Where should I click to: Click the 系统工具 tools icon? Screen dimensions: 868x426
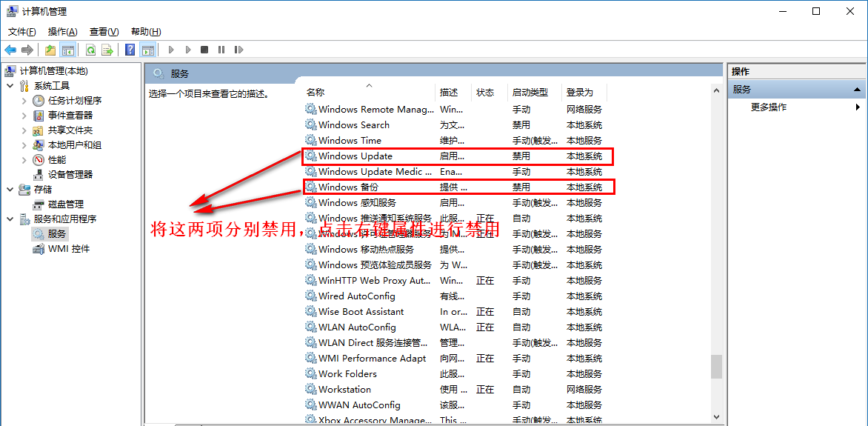click(x=24, y=86)
